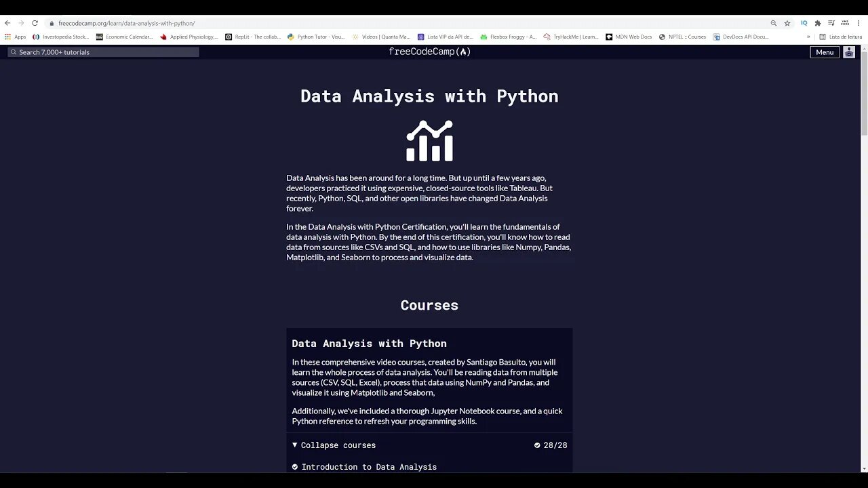Screen dimensions: 868x488
Task: Click the padlock site info icon
Action: click(52, 23)
